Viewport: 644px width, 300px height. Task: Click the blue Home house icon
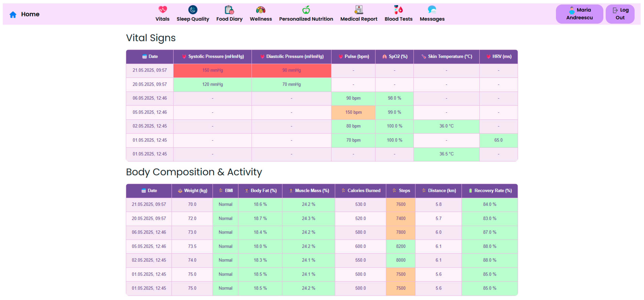pos(13,14)
